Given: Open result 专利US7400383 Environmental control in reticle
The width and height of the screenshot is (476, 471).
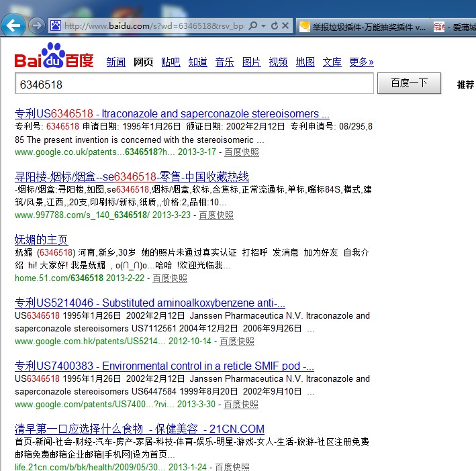Looking at the screenshot, I should (x=164, y=366).
